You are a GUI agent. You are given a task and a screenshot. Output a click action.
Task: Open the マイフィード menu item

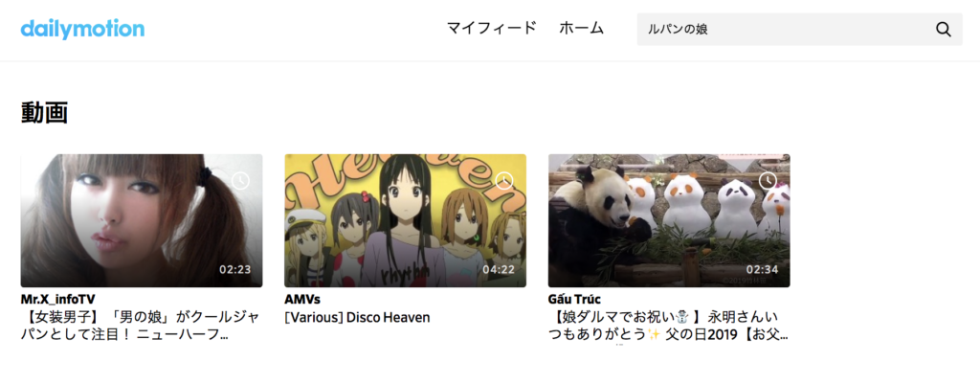[x=491, y=28]
